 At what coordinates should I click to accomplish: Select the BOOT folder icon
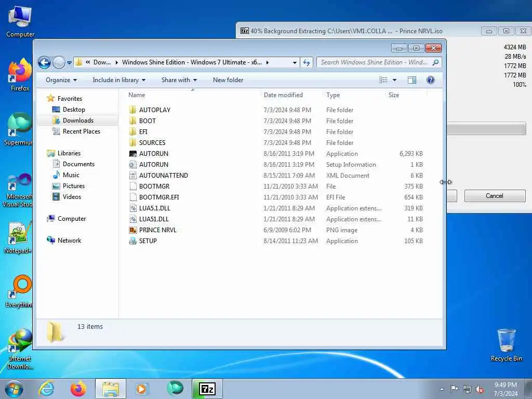[133, 121]
